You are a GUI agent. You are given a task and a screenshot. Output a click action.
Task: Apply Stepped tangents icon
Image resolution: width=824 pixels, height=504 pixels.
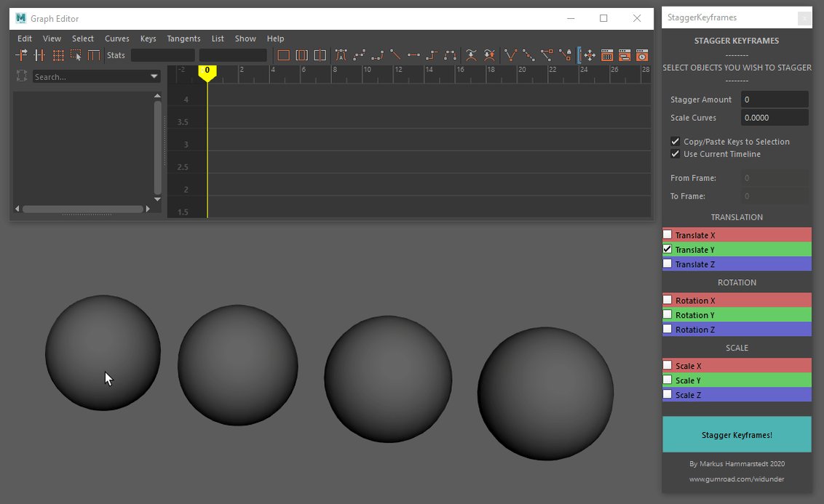point(432,55)
